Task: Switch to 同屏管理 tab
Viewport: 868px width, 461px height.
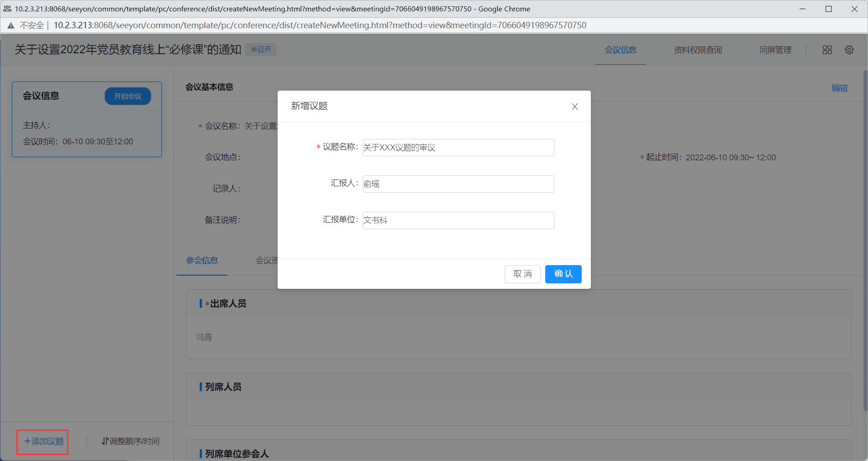Action: [775, 50]
